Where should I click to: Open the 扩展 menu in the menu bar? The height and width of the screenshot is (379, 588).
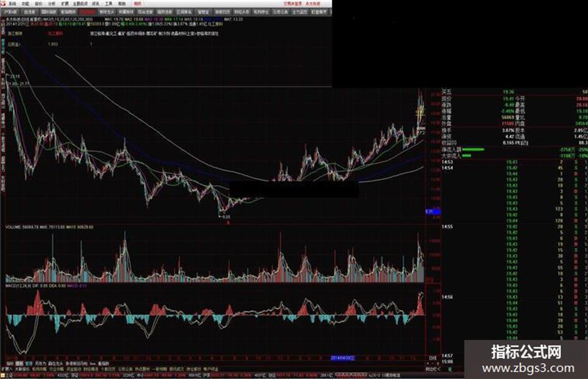(65, 3)
